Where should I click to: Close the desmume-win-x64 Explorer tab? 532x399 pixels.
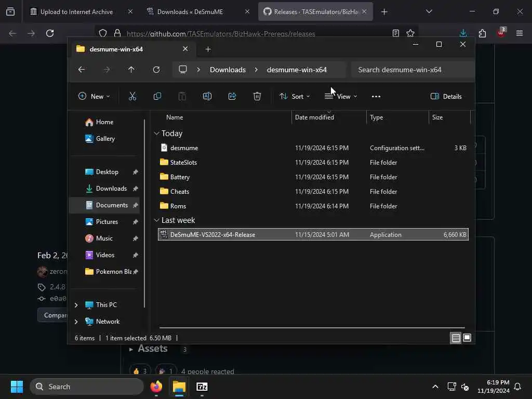click(185, 49)
